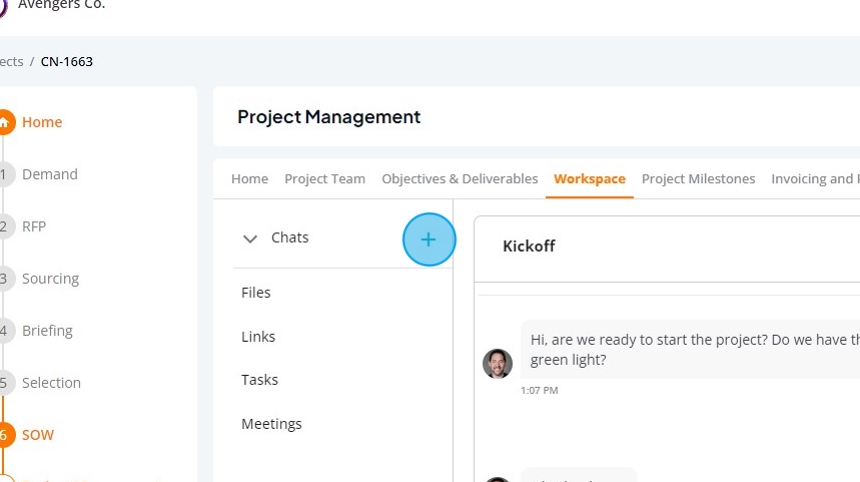Select the Demand step in the sidebar

tap(49, 174)
